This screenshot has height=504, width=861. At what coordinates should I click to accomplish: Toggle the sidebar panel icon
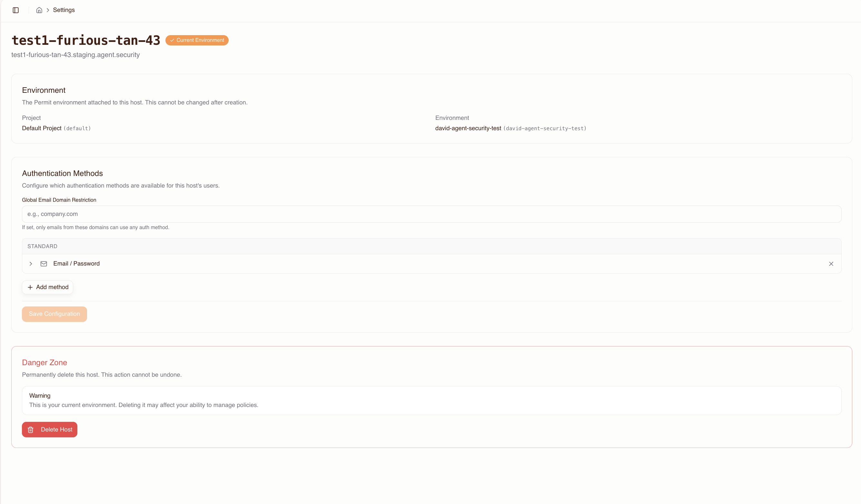[x=15, y=10]
